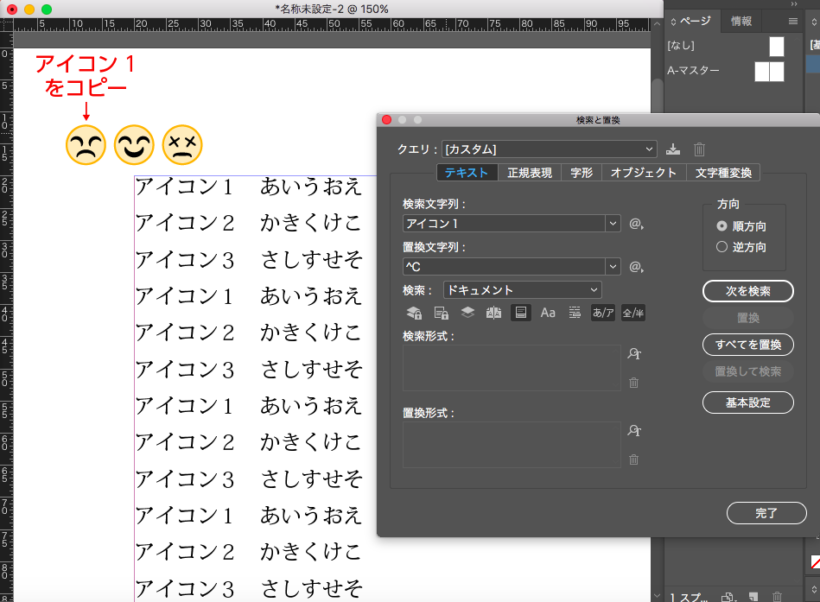Screen dimensions: 820x602
Task: Click specify attributes icon beside 検索形式 box
Action: (633, 353)
